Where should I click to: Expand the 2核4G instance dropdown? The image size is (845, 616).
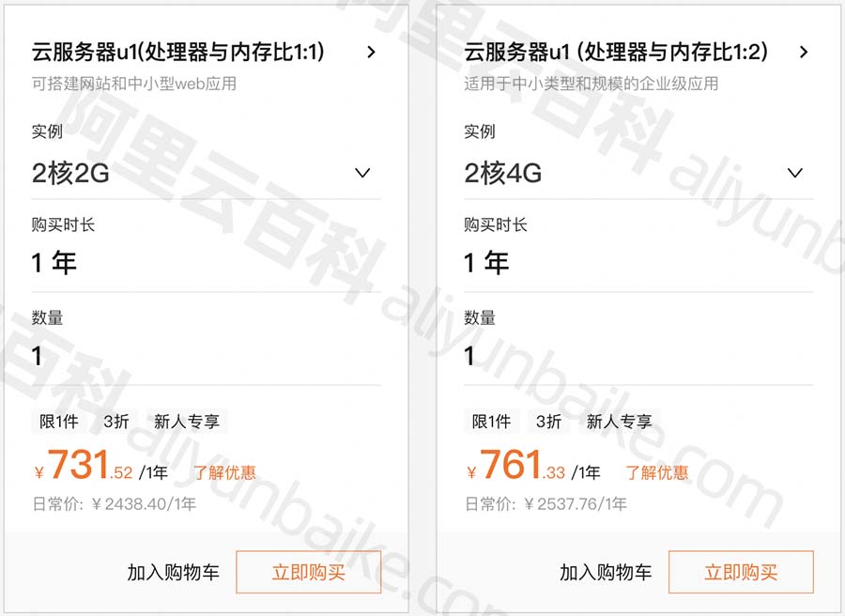[794, 173]
